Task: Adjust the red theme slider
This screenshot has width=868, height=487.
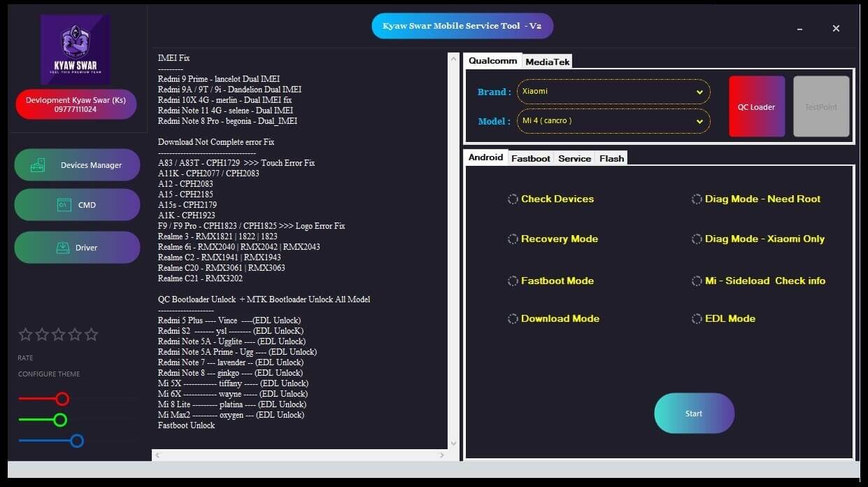Action: (x=62, y=399)
